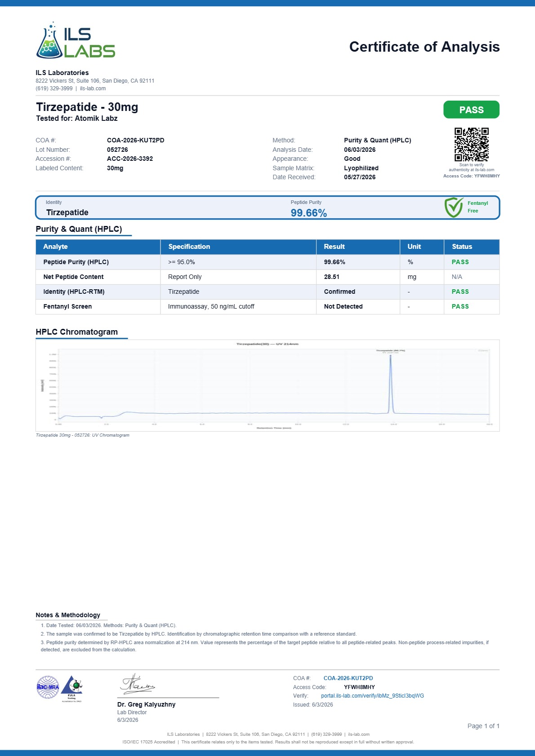The height and width of the screenshot is (756, 535).
Task: Click the Analyte column header
Action: click(98, 247)
